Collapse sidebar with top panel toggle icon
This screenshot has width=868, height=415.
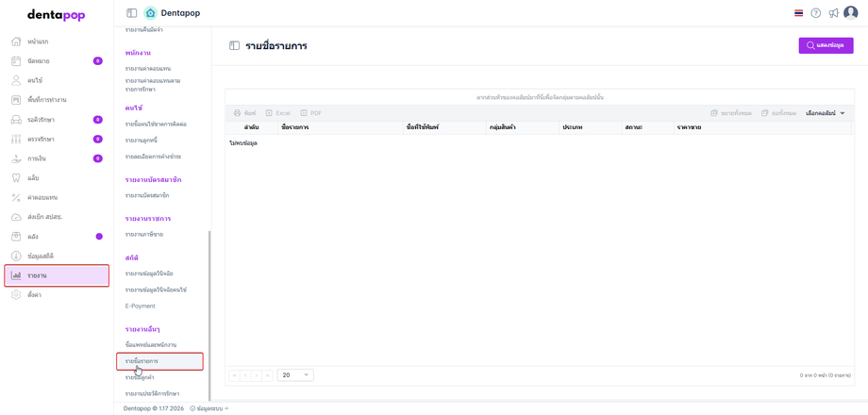click(x=132, y=13)
